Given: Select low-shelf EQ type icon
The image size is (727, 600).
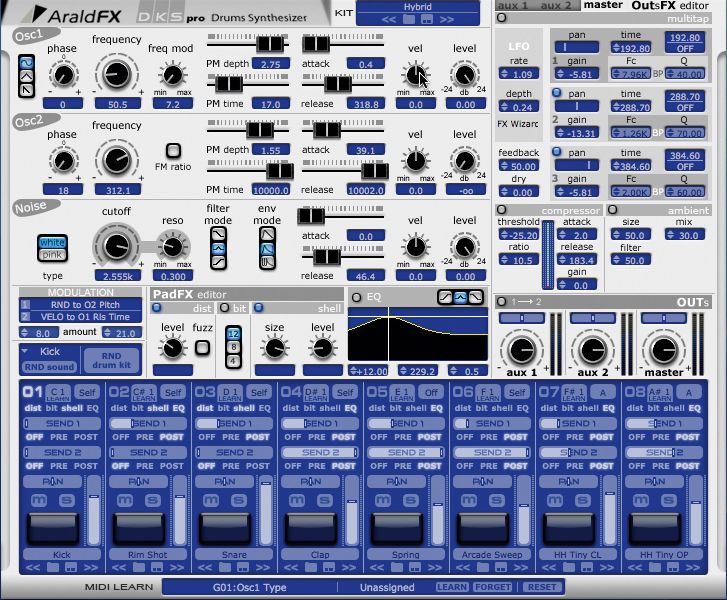Looking at the screenshot, I should click(x=445, y=297).
